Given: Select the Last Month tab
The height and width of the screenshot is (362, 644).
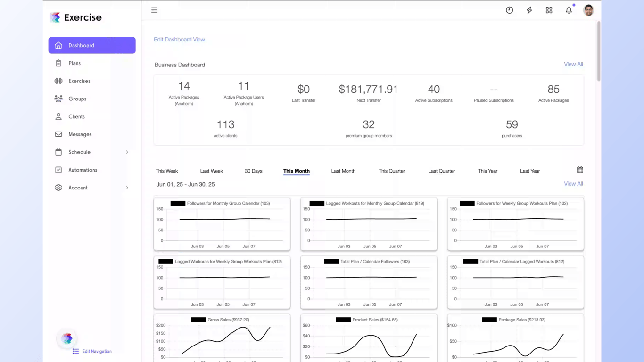Looking at the screenshot, I should [343, 171].
